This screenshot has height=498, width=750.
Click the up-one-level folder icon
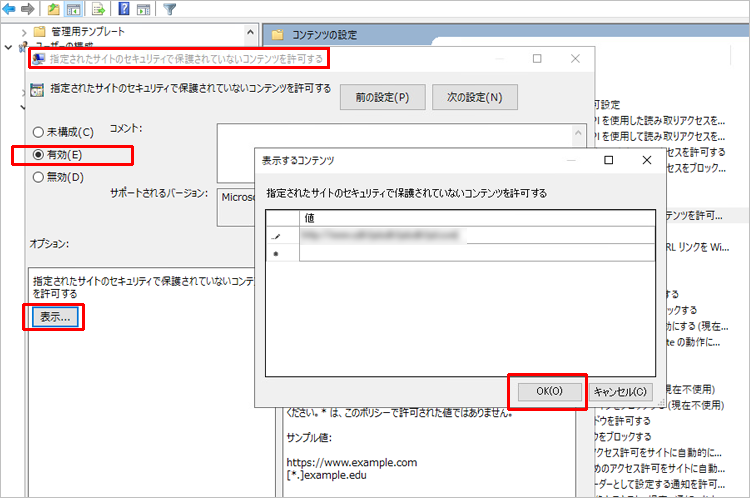point(53,10)
